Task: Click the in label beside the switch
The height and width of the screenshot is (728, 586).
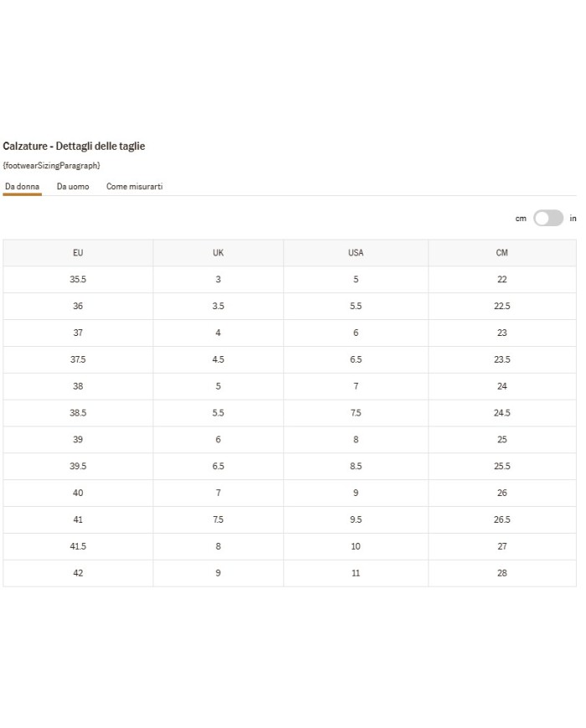Action: click(x=573, y=219)
